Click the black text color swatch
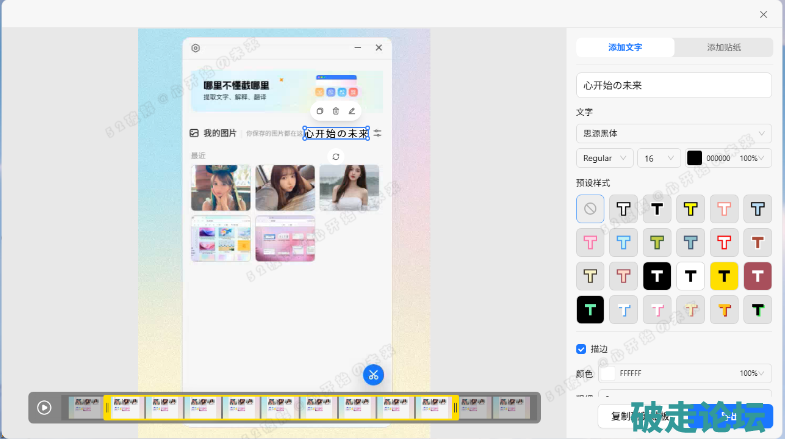 [x=695, y=158]
